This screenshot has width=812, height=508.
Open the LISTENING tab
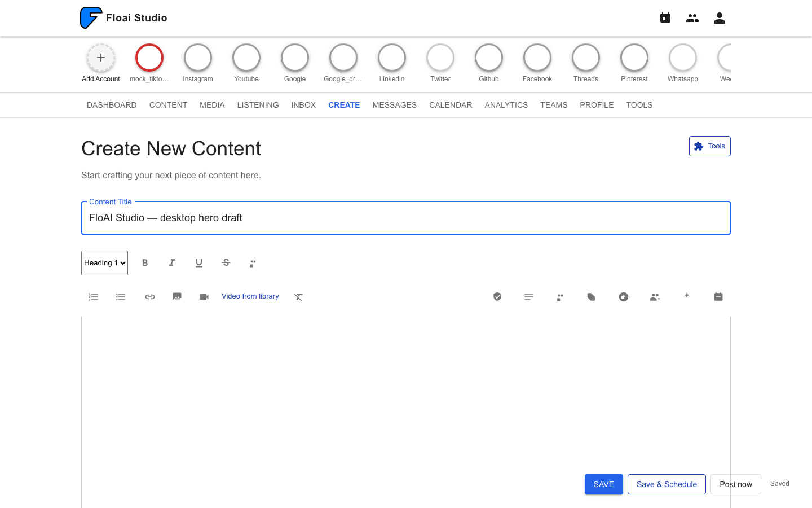click(x=258, y=105)
